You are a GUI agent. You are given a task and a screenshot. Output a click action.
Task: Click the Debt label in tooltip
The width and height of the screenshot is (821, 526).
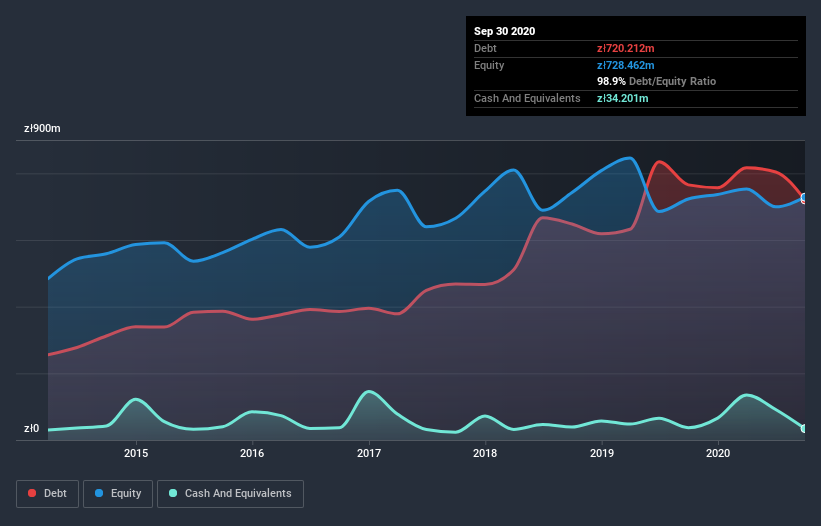pyautogui.click(x=485, y=48)
